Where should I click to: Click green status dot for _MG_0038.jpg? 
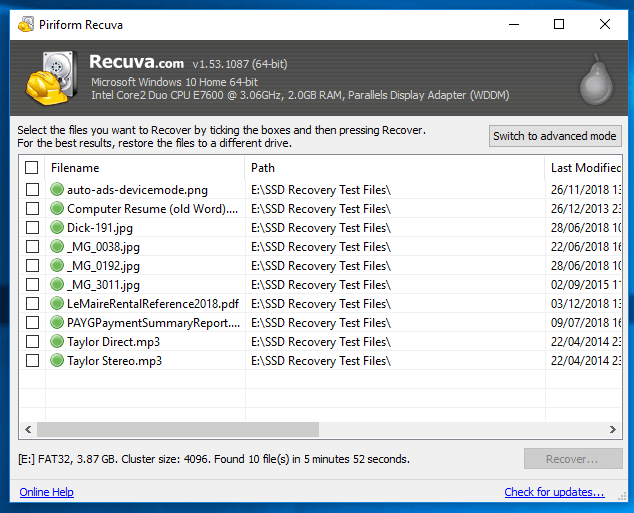57,246
